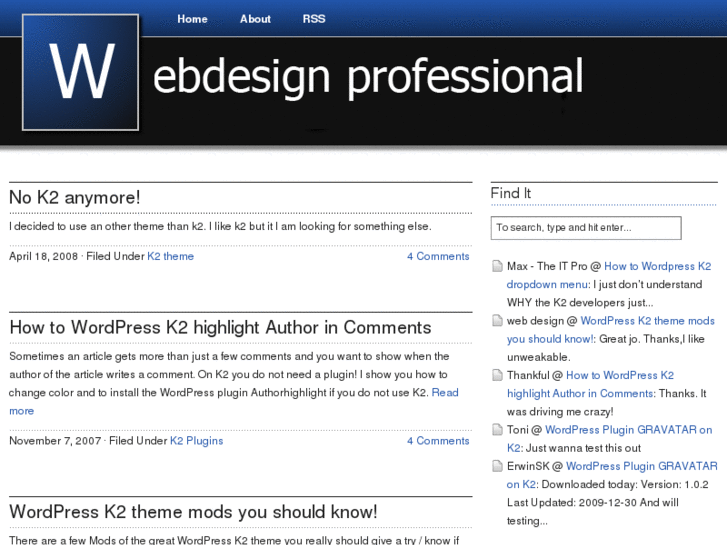Viewport: 727px width, 545px height.
Task: Click comment text 'was driving me crazy!'
Action: pos(560,411)
